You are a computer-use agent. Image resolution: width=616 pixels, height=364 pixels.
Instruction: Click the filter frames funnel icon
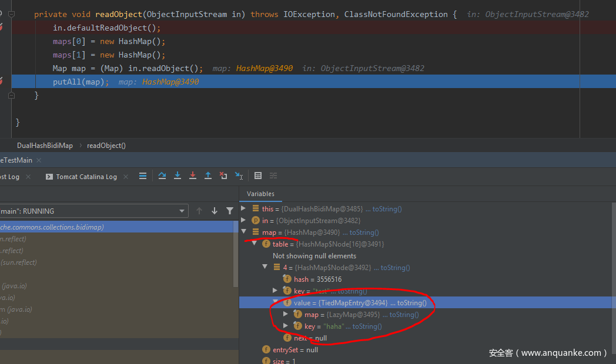point(230,211)
